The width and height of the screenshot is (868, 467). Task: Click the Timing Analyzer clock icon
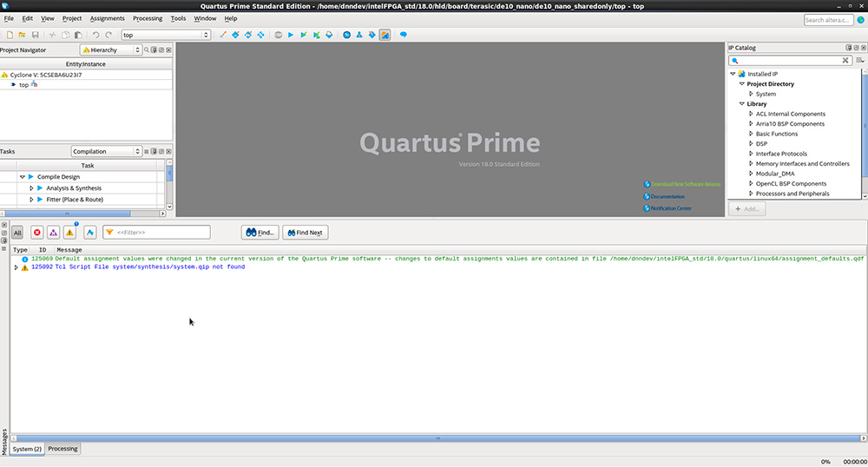pos(346,35)
